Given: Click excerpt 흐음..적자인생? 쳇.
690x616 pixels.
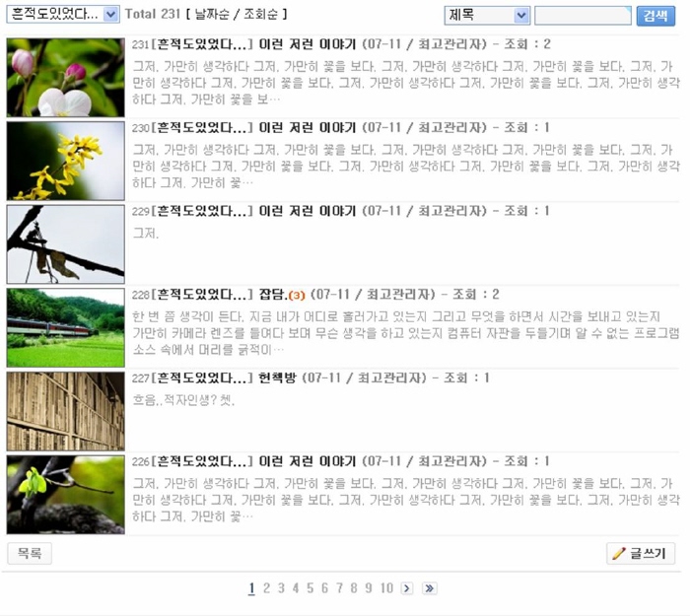Looking at the screenshot, I should (x=183, y=400).
